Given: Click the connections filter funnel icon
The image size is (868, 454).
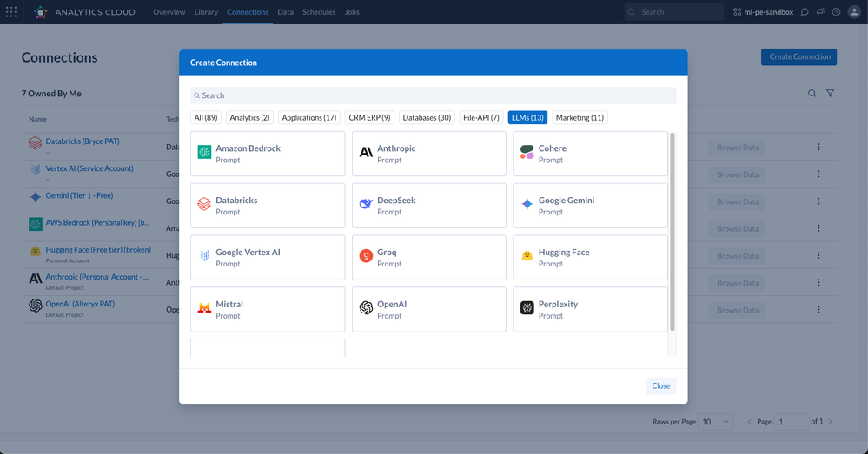Looking at the screenshot, I should click(831, 94).
